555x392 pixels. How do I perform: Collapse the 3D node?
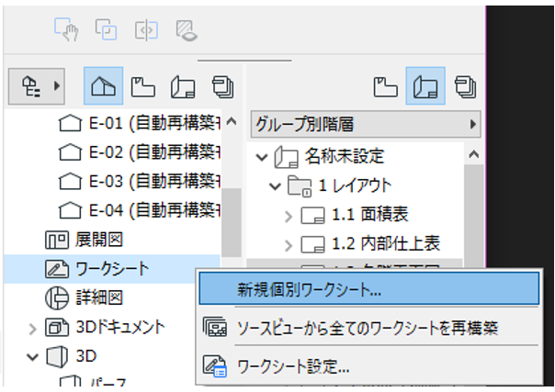click(32, 357)
